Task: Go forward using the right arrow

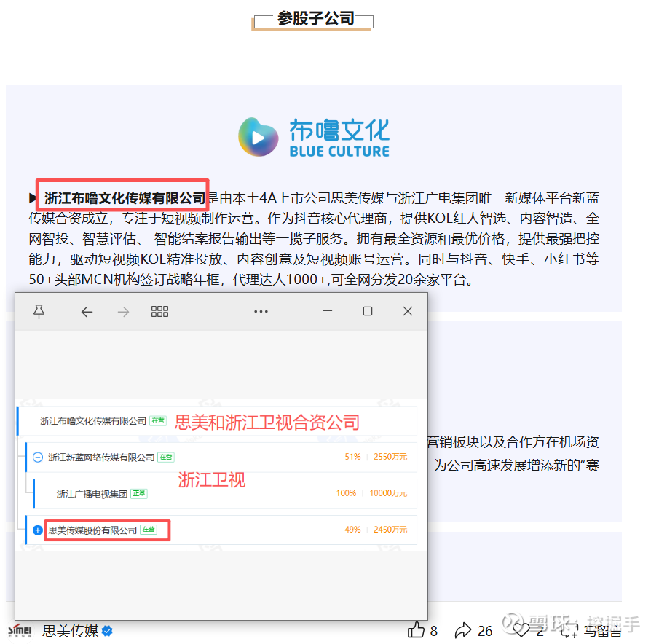Action: point(123,312)
